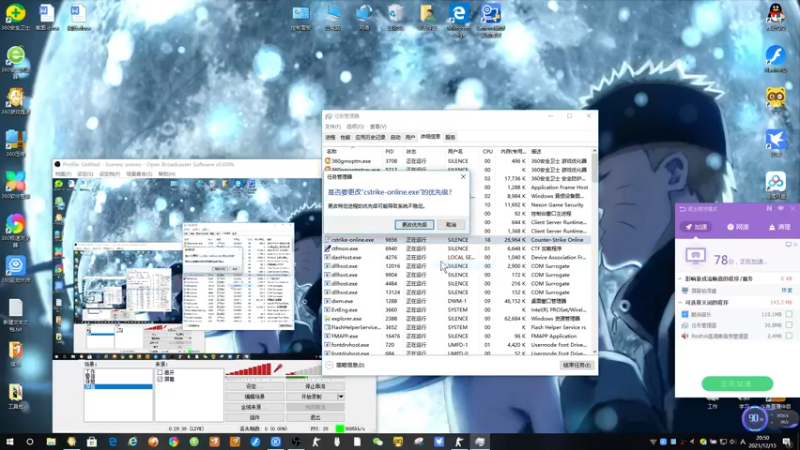Check the box right of 酷狗音乐 110.1MB
This screenshot has width=800, height=450.
(x=789, y=314)
